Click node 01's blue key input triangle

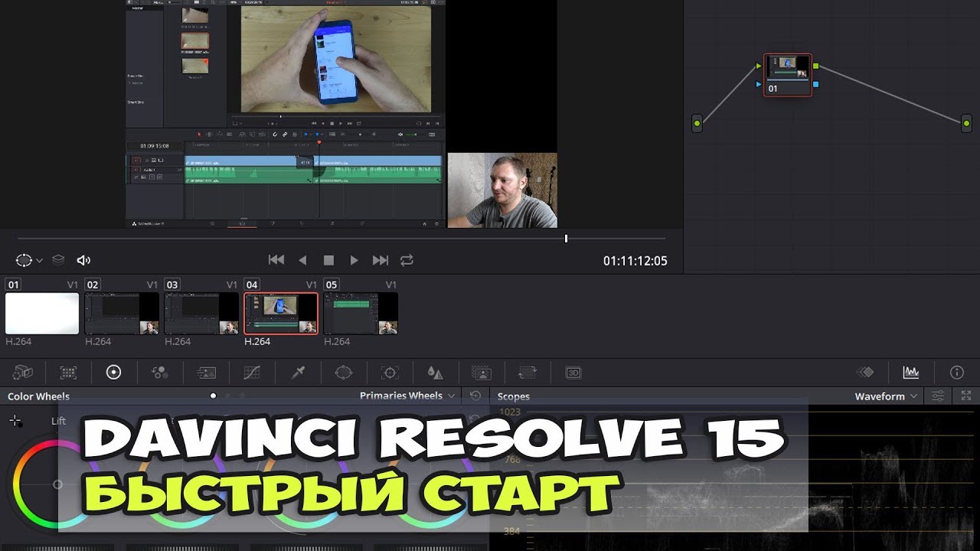point(759,84)
